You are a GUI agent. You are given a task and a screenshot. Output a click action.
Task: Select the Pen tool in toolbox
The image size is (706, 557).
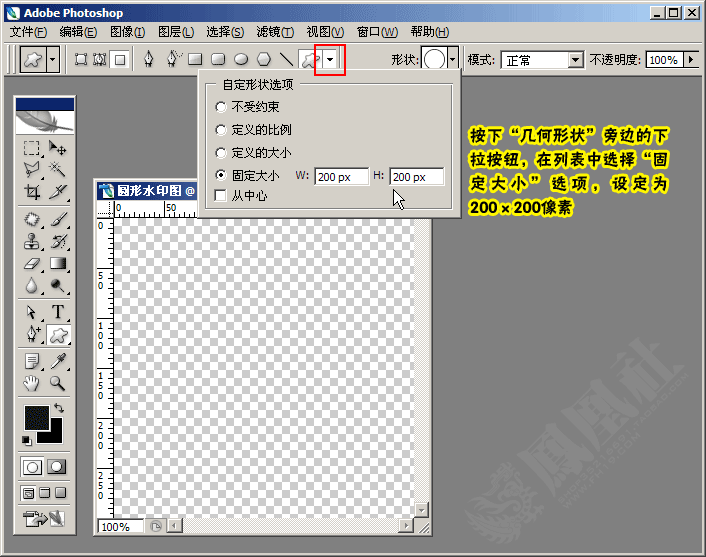point(32,334)
